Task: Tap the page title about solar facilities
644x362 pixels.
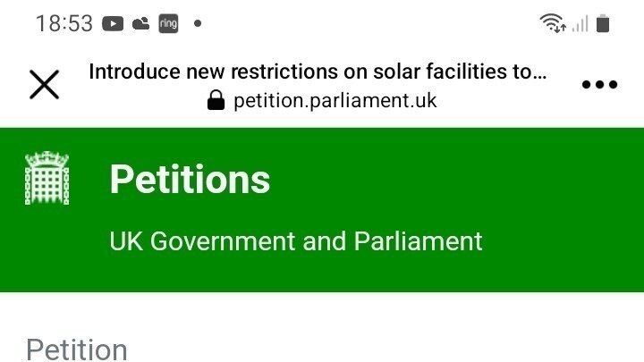Action: [318, 72]
